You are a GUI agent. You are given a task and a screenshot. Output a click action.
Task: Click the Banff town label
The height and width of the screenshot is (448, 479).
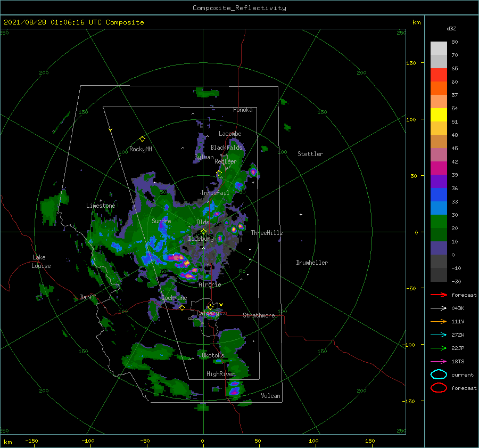pos(88,297)
